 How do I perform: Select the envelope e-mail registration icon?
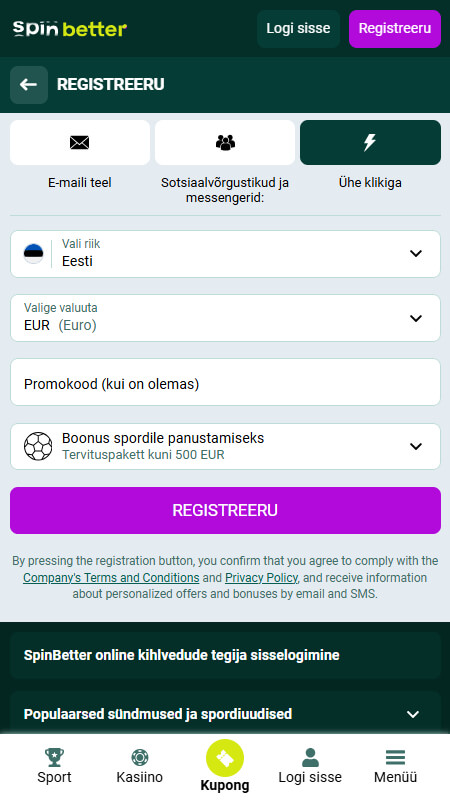click(x=80, y=142)
